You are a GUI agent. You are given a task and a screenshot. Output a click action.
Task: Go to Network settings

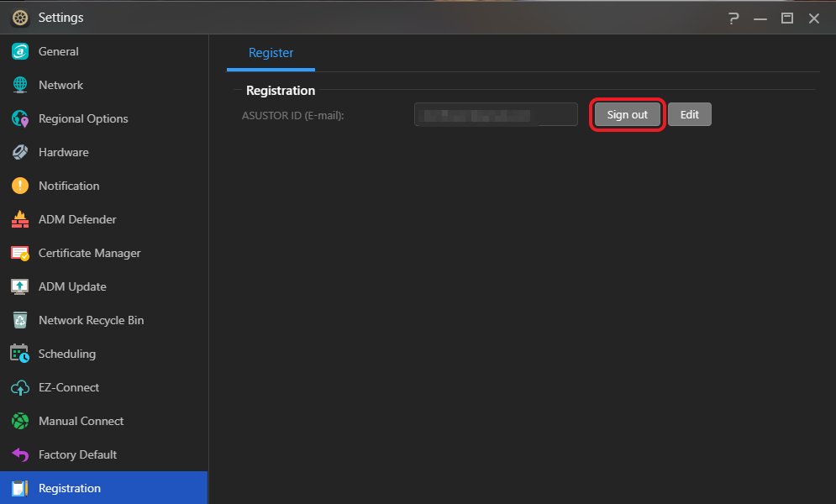(104, 85)
